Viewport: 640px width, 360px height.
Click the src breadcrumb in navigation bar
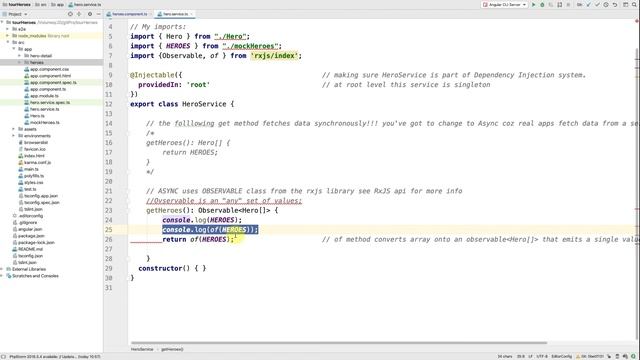pyautogui.click(x=40, y=4)
